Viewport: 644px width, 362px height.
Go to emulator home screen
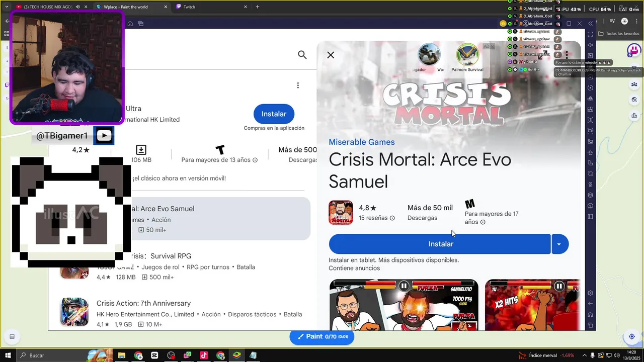click(x=591, y=315)
